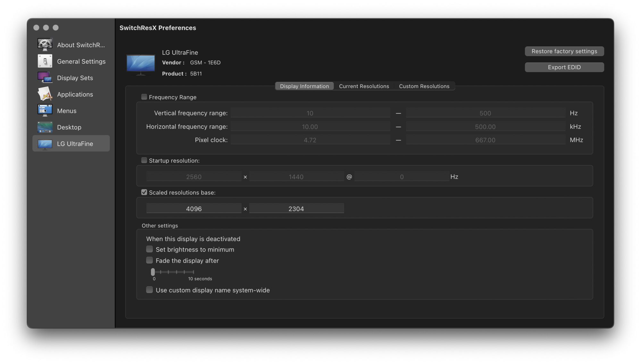This screenshot has width=641, height=364.
Task: Select the Display Sets monitors icon
Action: click(45, 78)
